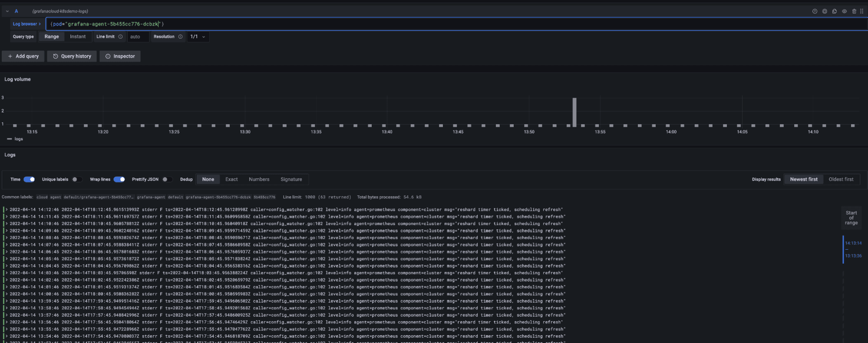The height and width of the screenshot is (343, 868).
Task: Click log message text at 13:56:46
Action: coord(312,322)
